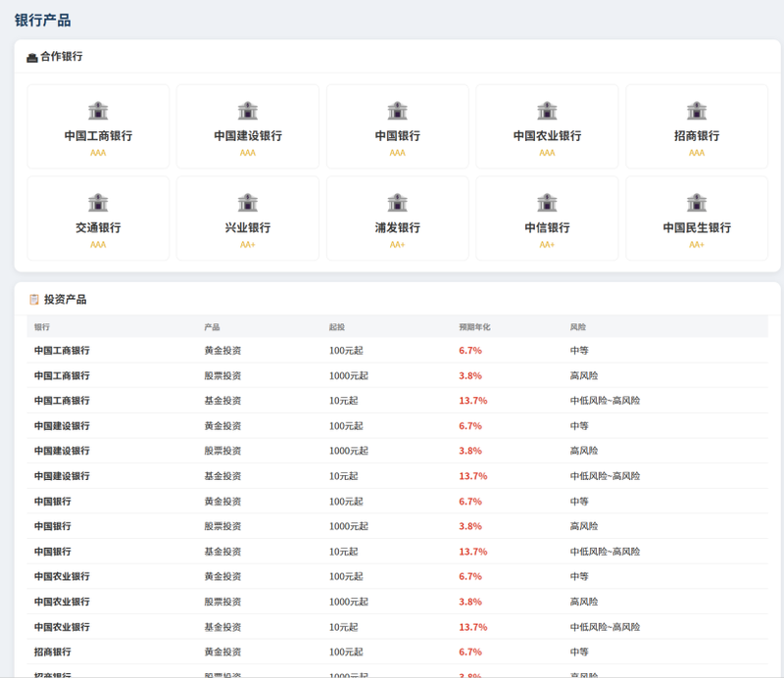The image size is (784, 678).
Task: Click the bank icon above 中国建设银行
Action: point(248,111)
